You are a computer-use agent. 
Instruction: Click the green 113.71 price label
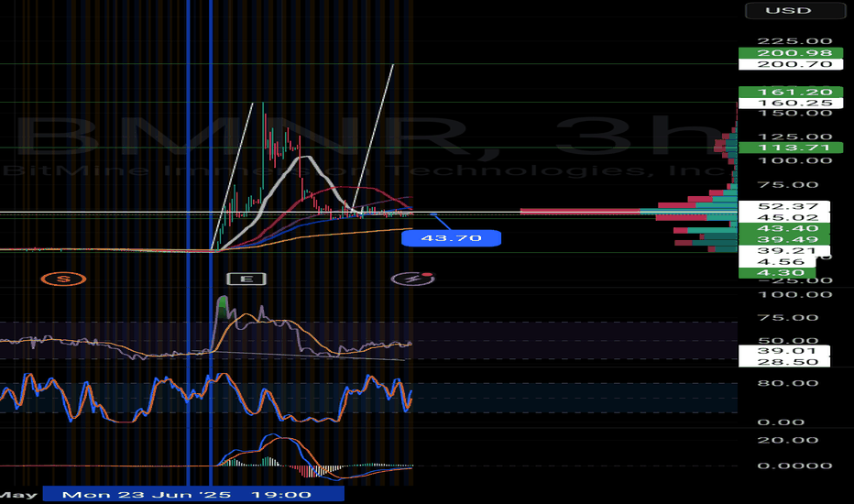click(x=790, y=148)
